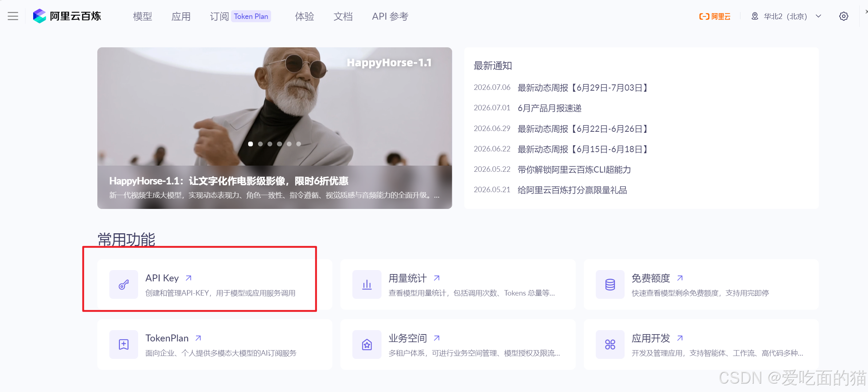Click the description starting 开发及管理应用
Screen dimensions: 868x392
click(718, 353)
